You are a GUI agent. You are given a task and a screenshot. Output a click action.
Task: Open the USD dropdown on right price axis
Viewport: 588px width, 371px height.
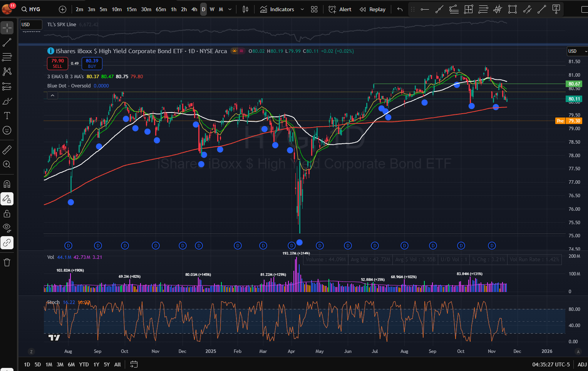pos(577,51)
